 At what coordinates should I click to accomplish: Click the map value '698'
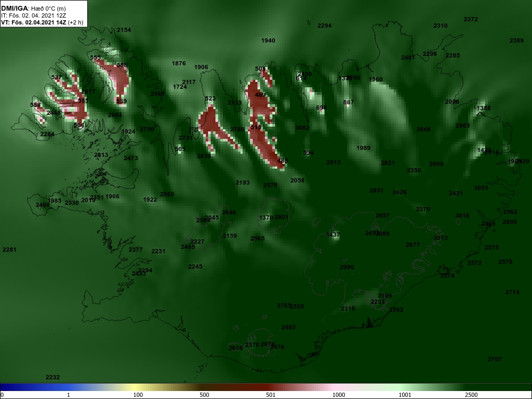point(321,107)
